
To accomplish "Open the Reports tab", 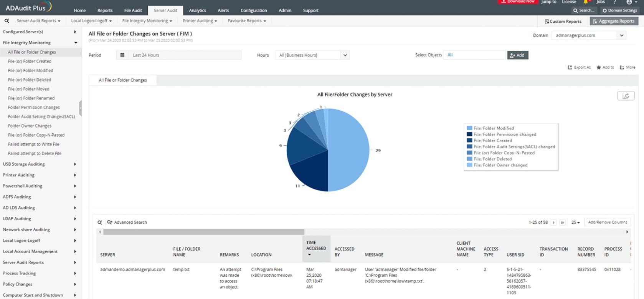I will click(105, 10).
